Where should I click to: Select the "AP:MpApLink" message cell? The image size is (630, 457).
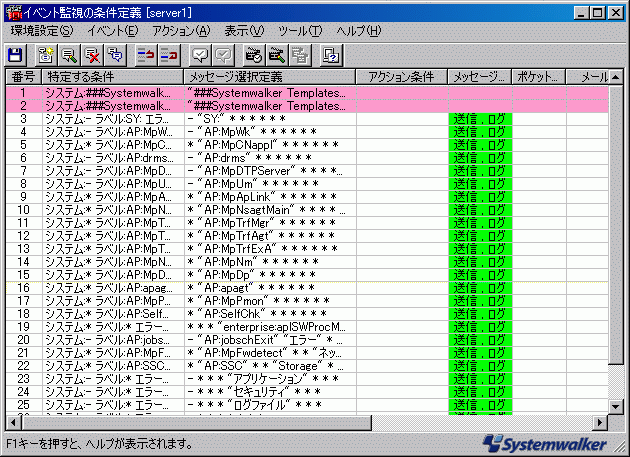tap(270, 197)
